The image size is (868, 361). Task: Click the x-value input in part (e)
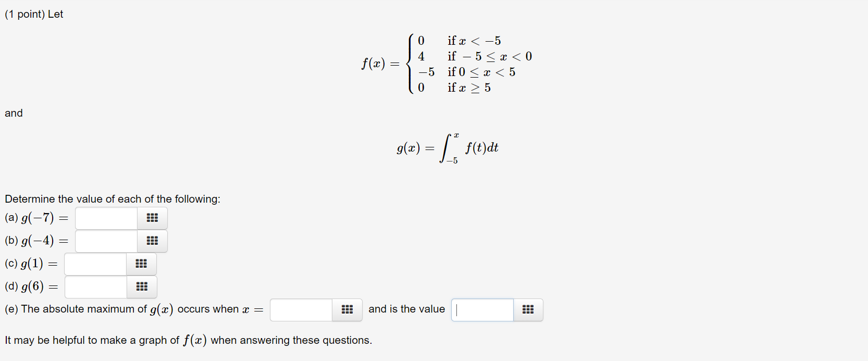300,310
